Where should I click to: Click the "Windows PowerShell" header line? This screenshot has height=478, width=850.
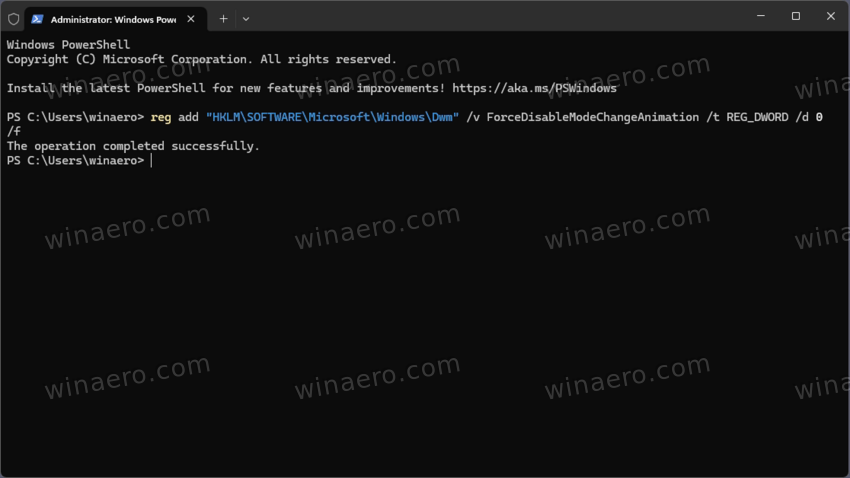pyautogui.click(x=68, y=45)
